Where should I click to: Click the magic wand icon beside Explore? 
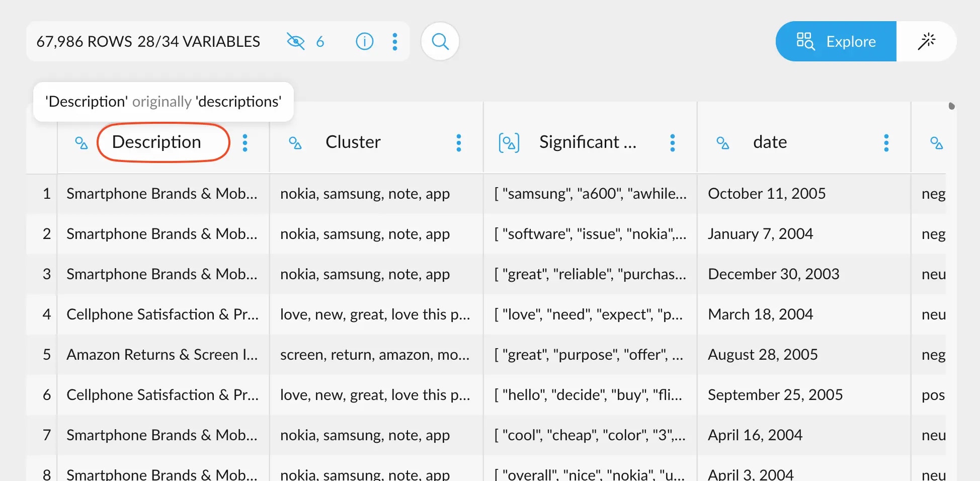click(929, 41)
